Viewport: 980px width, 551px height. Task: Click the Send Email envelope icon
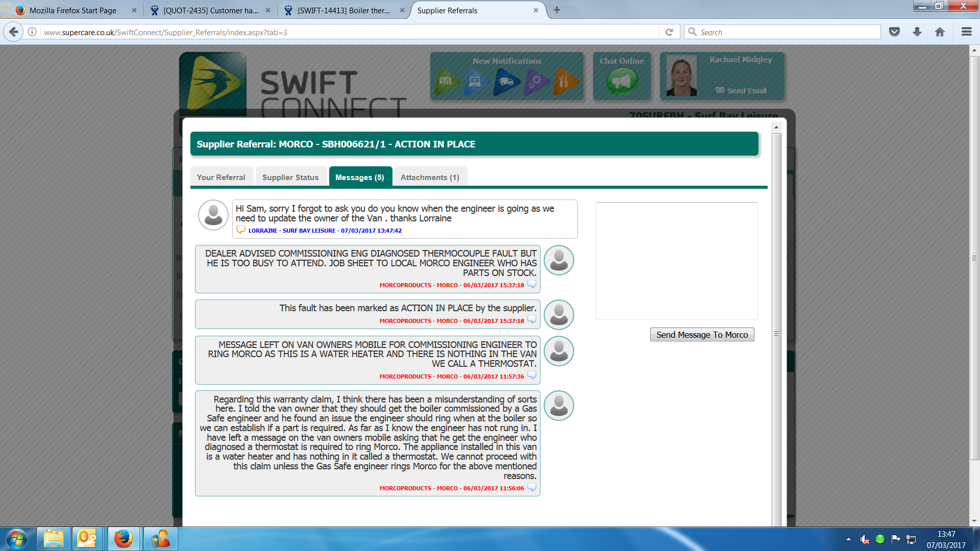coord(720,90)
